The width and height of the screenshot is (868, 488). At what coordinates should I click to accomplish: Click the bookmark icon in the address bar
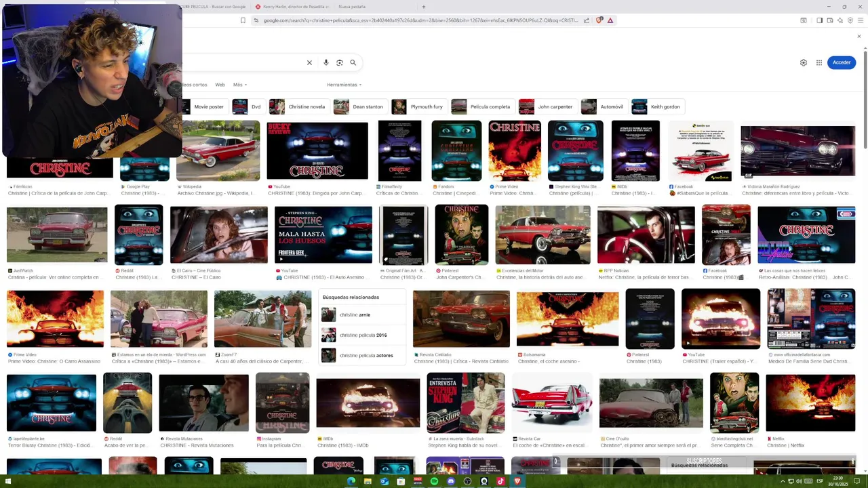243,20
